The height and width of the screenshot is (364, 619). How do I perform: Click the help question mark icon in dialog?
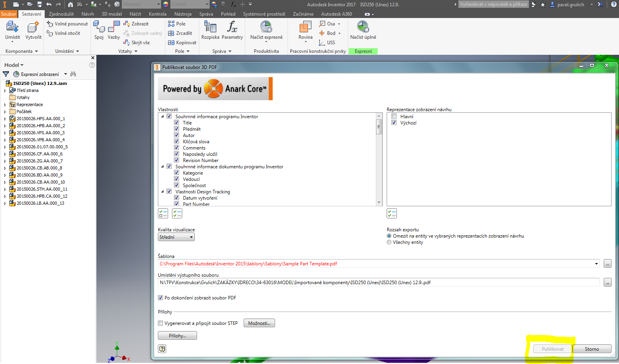click(x=162, y=349)
